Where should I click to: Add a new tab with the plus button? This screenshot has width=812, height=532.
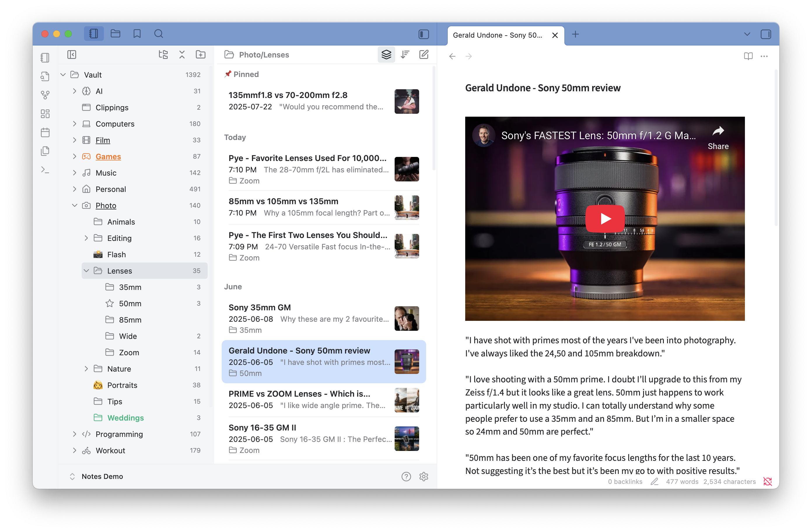pyautogui.click(x=575, y=34)
